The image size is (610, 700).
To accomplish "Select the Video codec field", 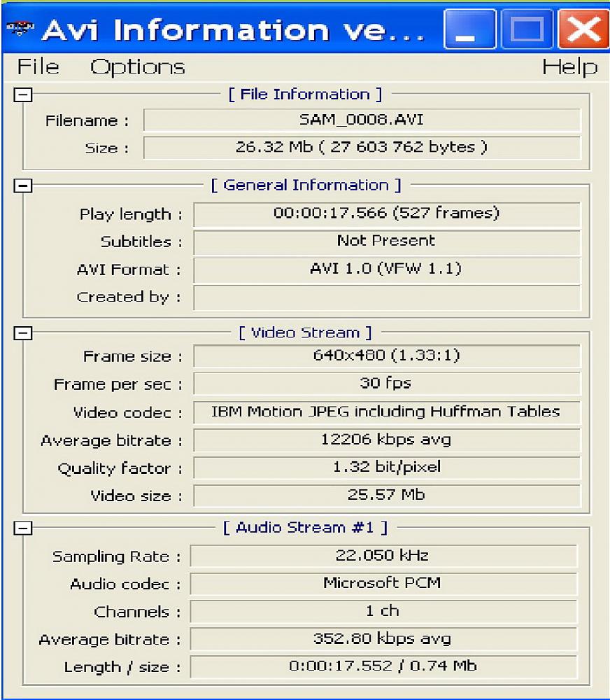I will pyautogui.click(x=387, y=412).
